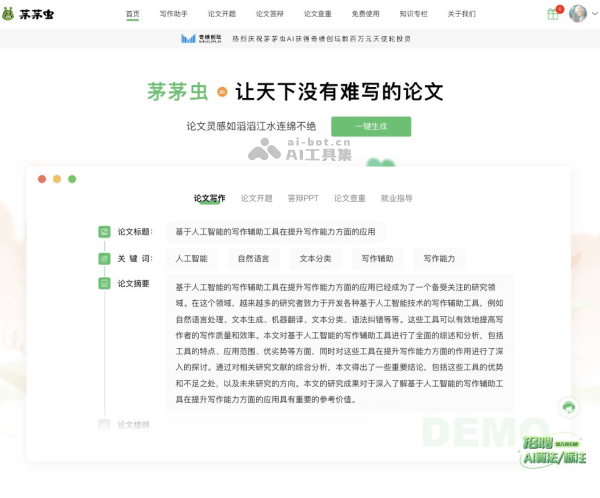Click the 论文摘要 step icon
Screen dimensions: 600x498
[x=103, y=283]
